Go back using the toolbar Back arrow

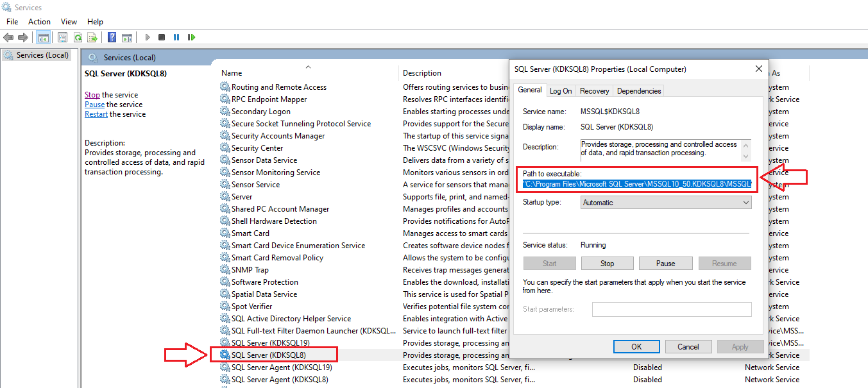coord(8,37)
